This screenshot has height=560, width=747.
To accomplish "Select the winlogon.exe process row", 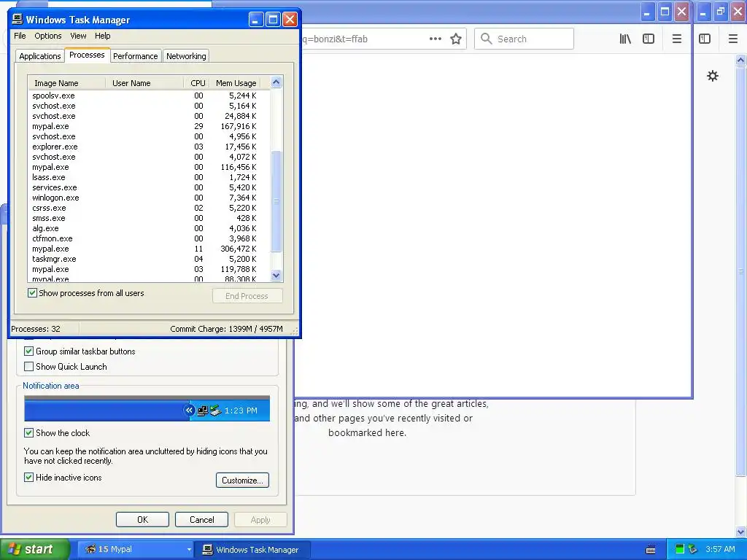I will (x=149, y=198).
